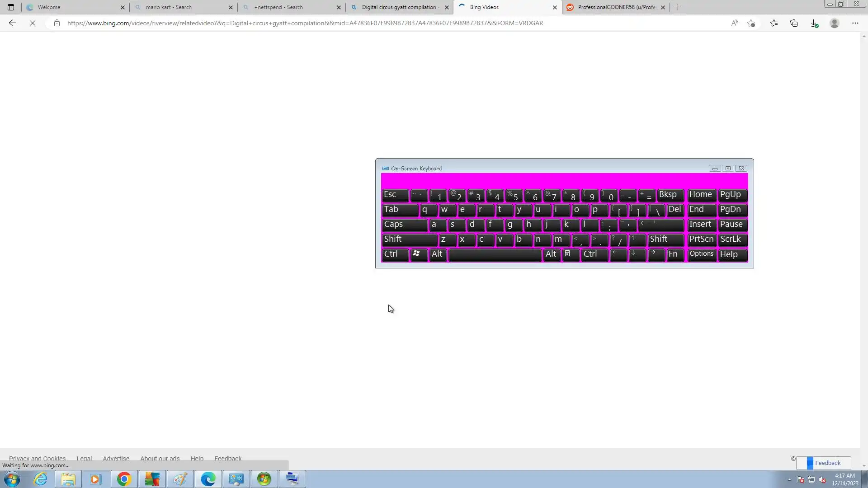
Task: Show hidden system tray icons arrow
Action: (789, 479)
